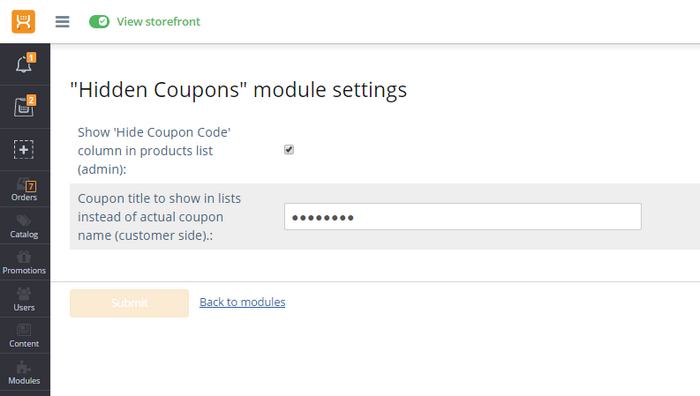700x396 pixels.
Task: Click the orange badge 7 on Orders
Action: click(x=31, y=186)
